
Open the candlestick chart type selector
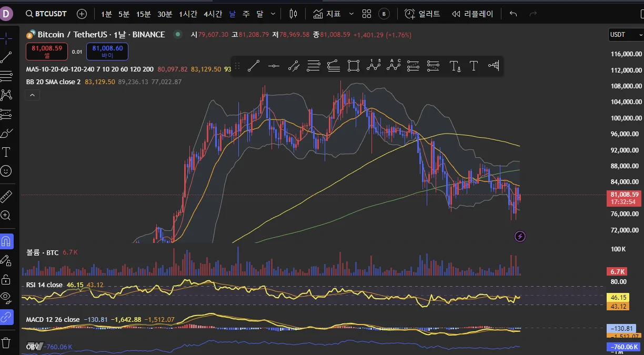tap(293, 14)
